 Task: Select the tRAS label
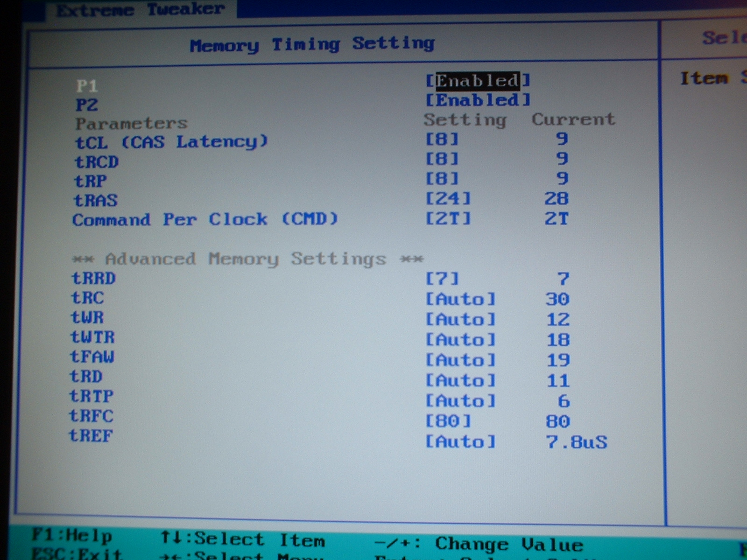96,201
